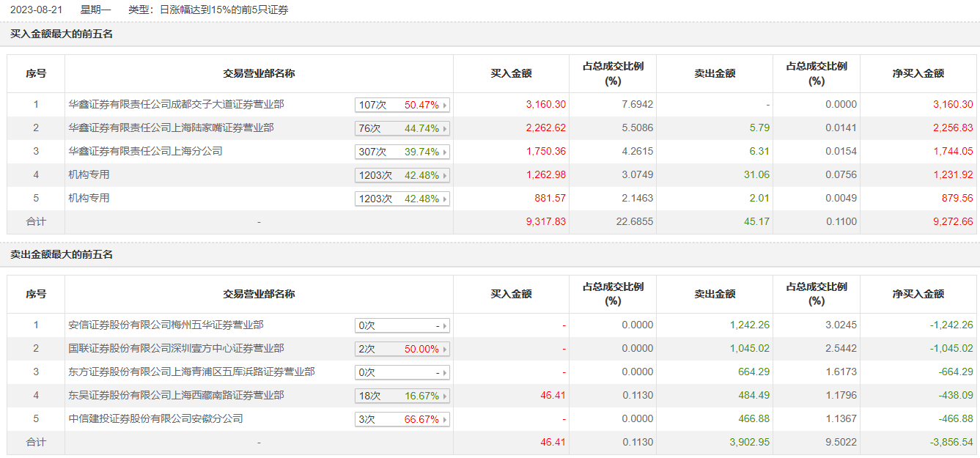Open 安信证券梅州五华证券营业部 link
Viewport: 980px width, 458px height.
pos(166,325)
